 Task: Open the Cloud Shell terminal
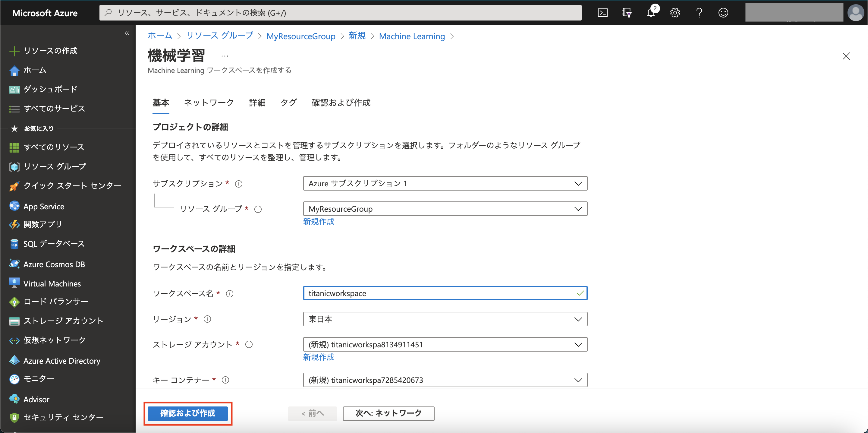603,12
